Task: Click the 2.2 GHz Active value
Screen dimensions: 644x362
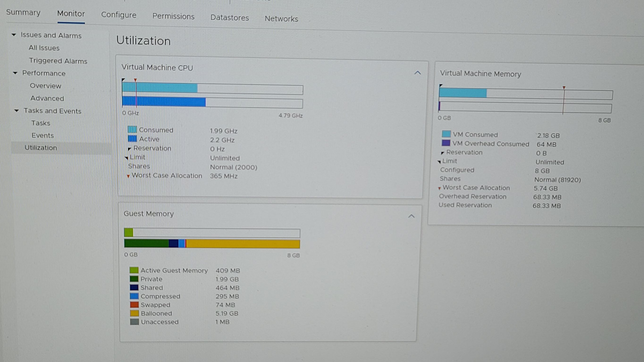Action: click(222, 140)
